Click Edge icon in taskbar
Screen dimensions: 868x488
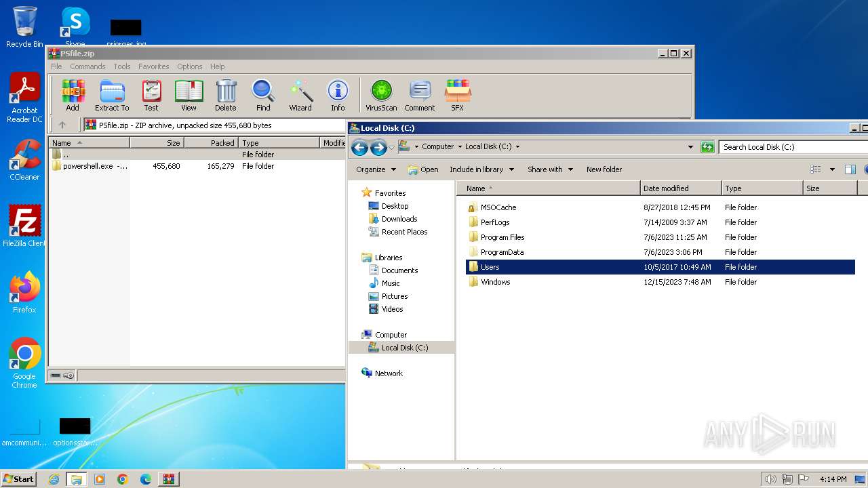point(146,479)
